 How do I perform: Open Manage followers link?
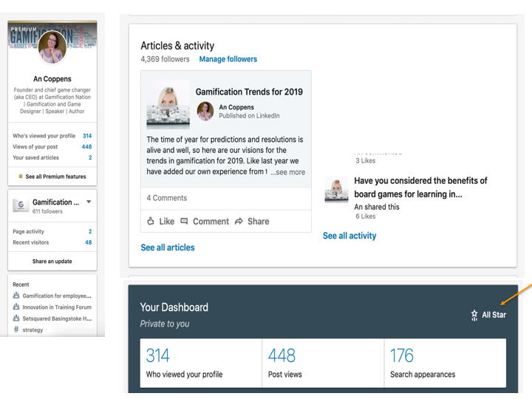click(228, 59)
